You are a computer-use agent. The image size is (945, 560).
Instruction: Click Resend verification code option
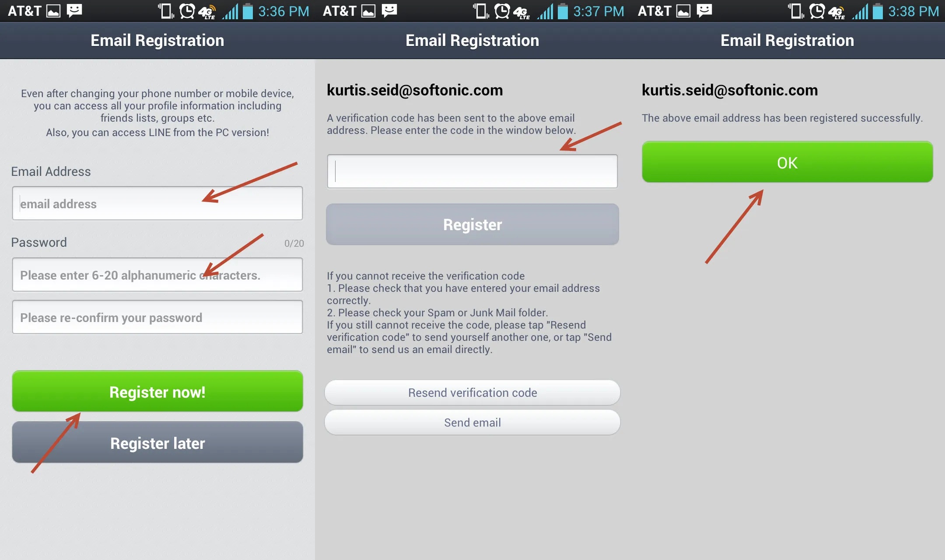(x=472, y=392)
